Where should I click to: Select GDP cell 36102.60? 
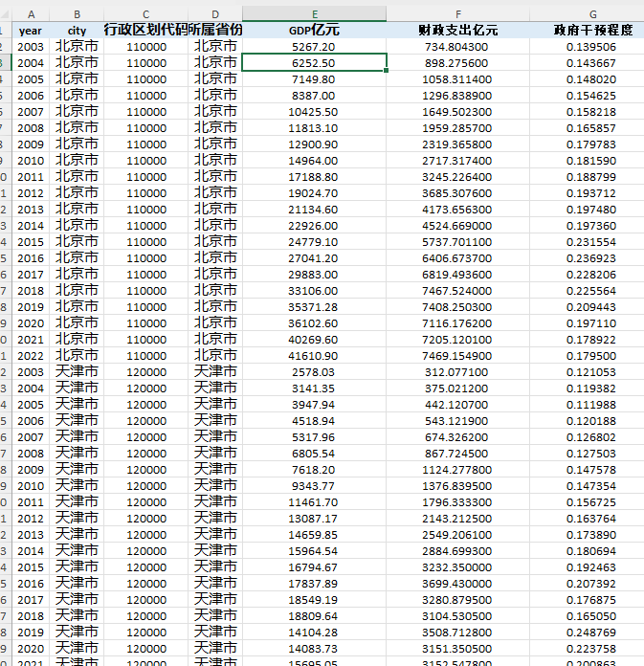coord(315,323)
